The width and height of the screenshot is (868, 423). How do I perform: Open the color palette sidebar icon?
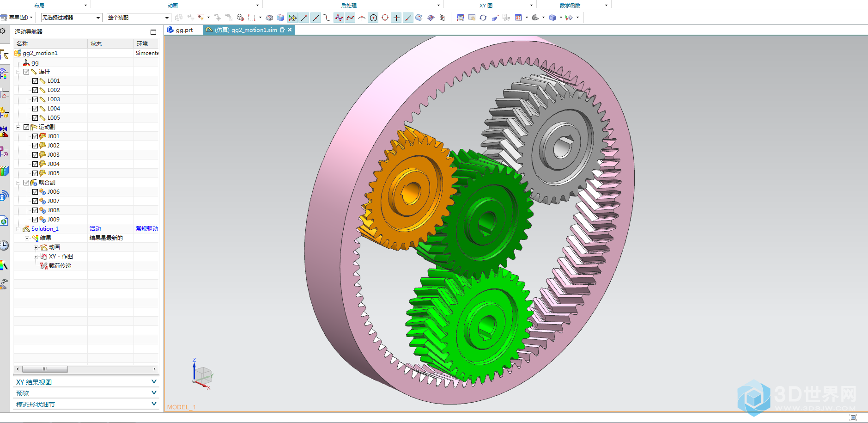(4, 265)
